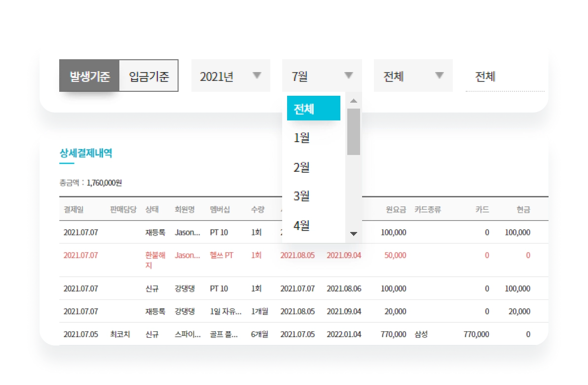Screen dimensions: 588x385
Task: Click the 6개월 quantity cell
Action: coord(259,334)
